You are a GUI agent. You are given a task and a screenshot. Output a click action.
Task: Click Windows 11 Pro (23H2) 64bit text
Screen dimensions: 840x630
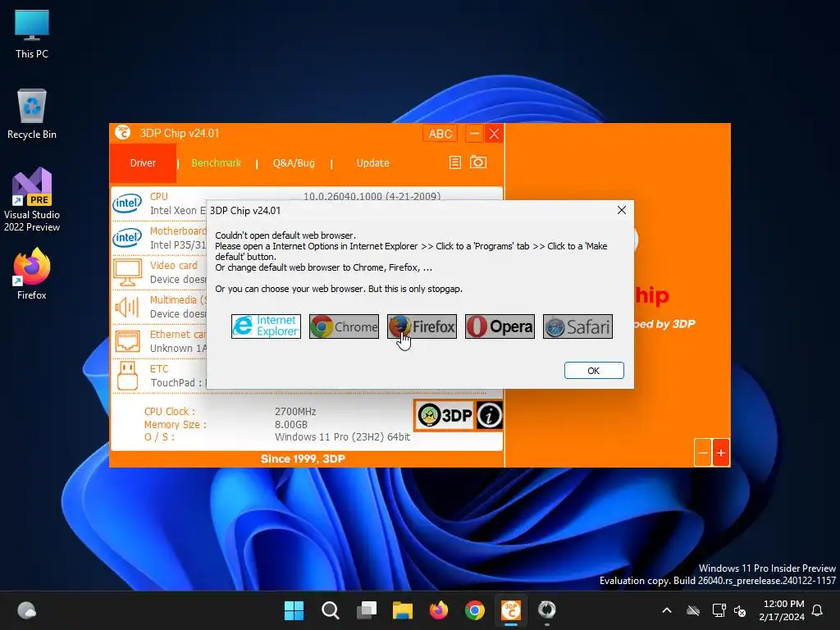342,437
